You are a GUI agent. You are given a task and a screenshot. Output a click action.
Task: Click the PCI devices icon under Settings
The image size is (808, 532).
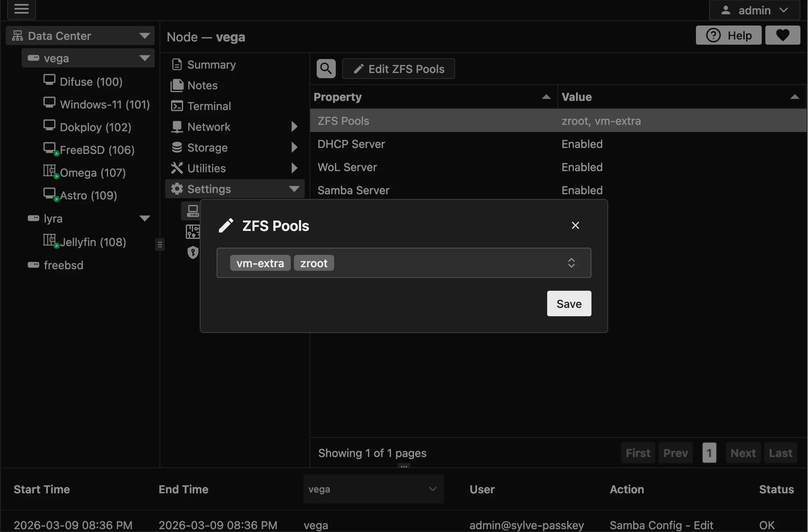pos(193,231)
